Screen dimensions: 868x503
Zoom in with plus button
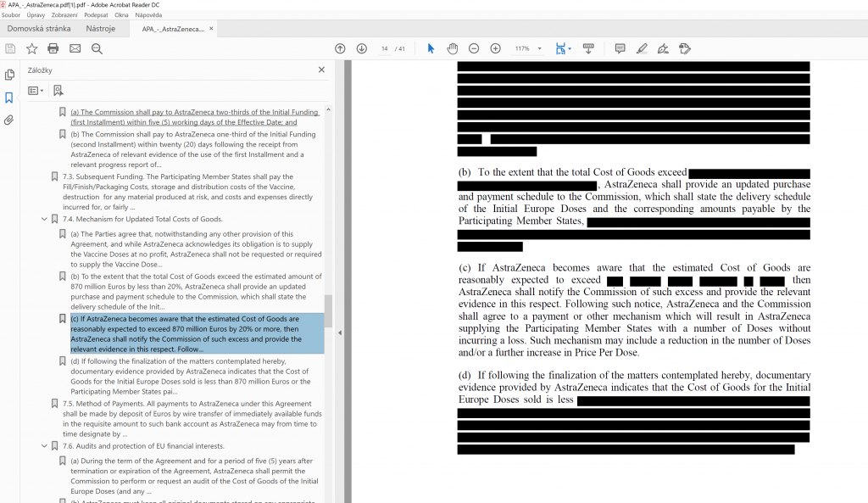pos(495,48)
